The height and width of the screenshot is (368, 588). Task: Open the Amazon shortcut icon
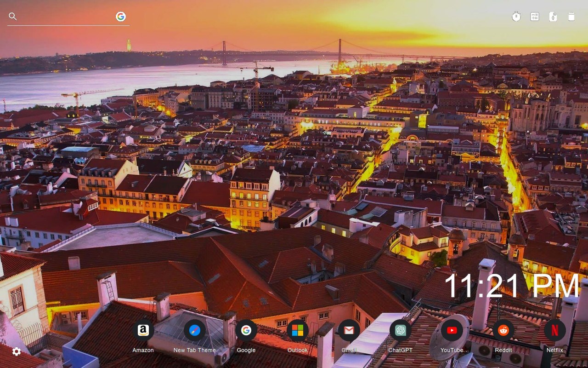[x=143, y=330]
